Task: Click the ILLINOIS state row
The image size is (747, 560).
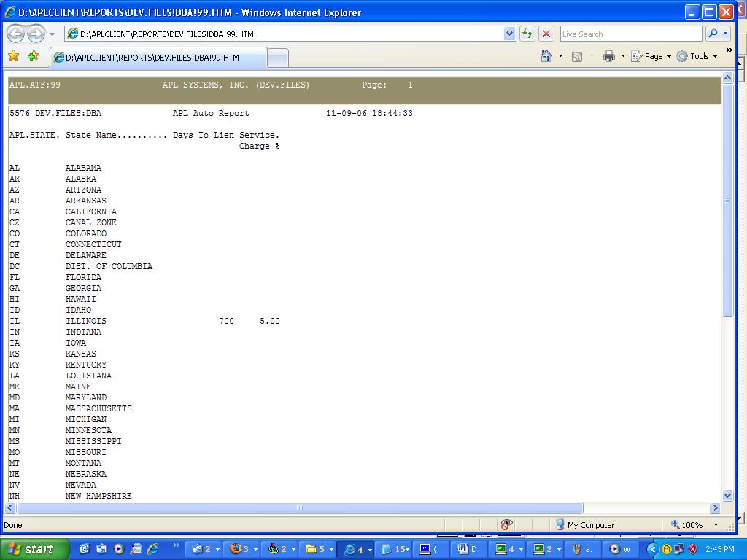Action: pyautogui.click(x=145, y=321)
